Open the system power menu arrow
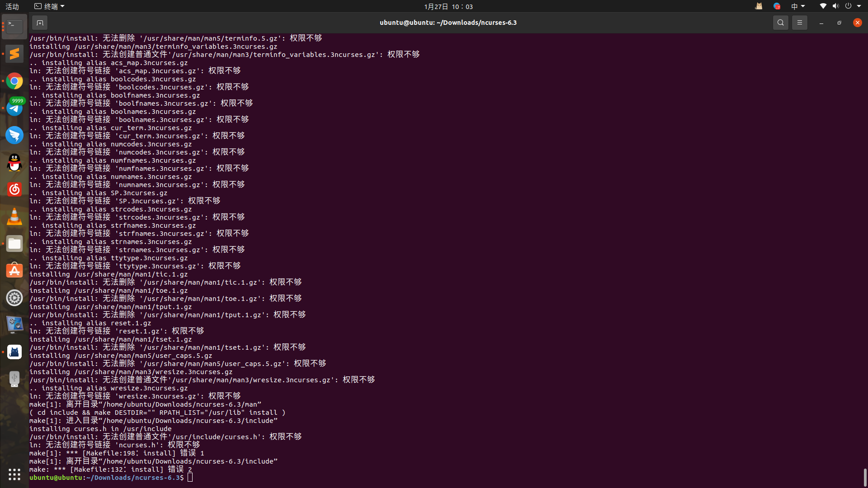Image resolution: width=868 pixels, height=488 pixels. click(859, 6)
